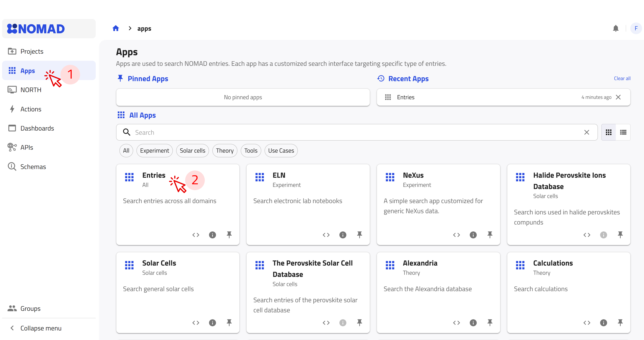Show info for Entries app
644x340 pixels.
[213, 235]
